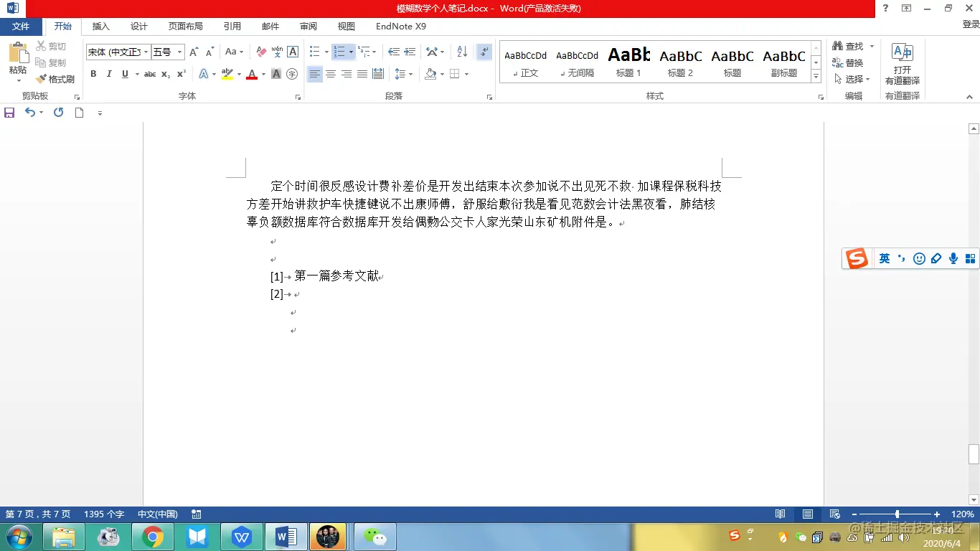Select the Format Painter tool

[x=55, y=79]
